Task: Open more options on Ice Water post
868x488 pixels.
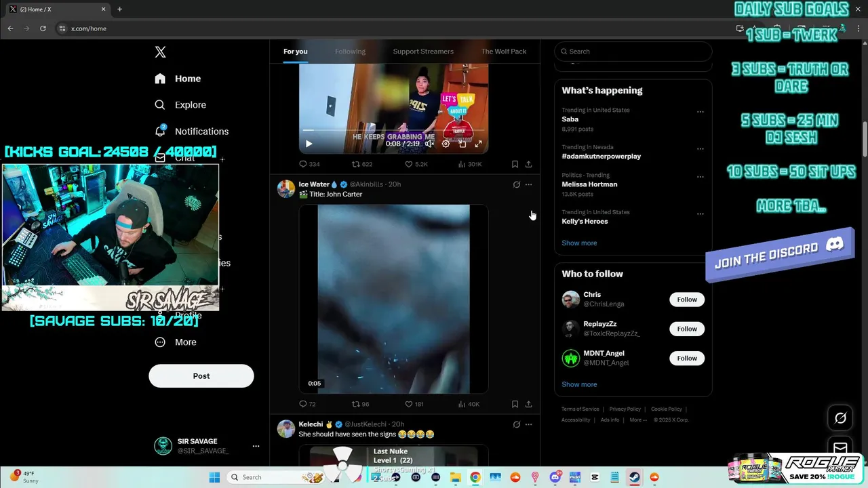Action: (528, 184)
